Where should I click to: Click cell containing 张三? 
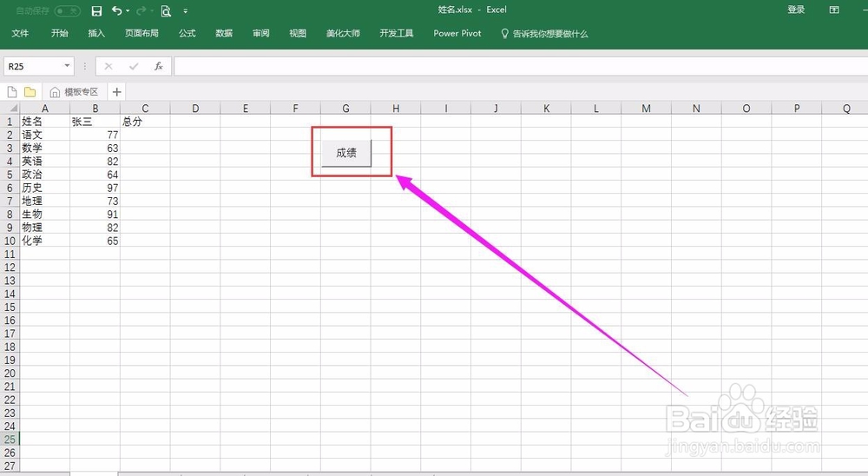(x=95, y=122)
